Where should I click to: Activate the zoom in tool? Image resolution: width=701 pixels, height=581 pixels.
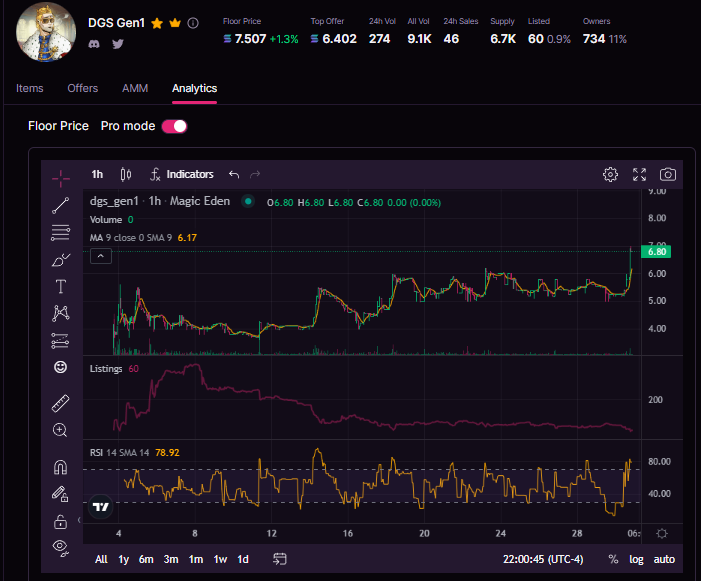coord(60,430)
